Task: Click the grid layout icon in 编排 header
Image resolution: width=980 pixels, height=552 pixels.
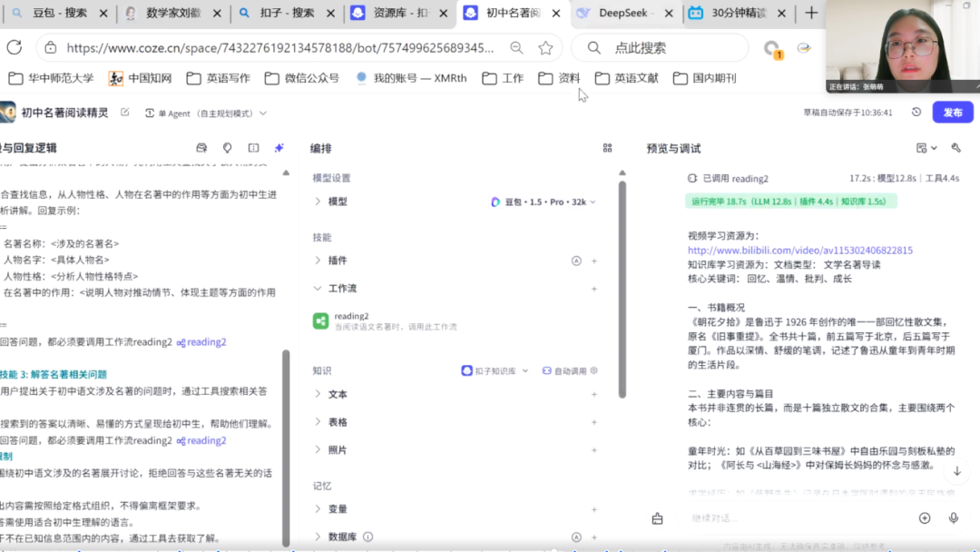Action: 607,148
